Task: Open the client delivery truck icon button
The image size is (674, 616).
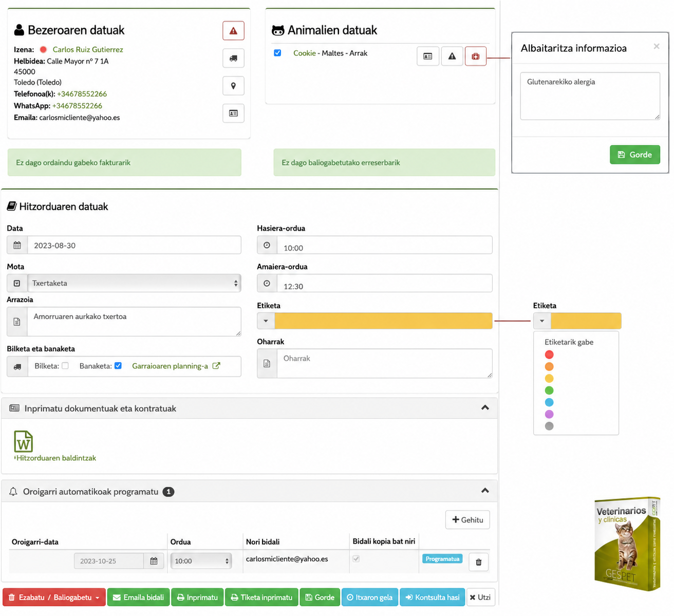Action: click(x=233, y=58)
